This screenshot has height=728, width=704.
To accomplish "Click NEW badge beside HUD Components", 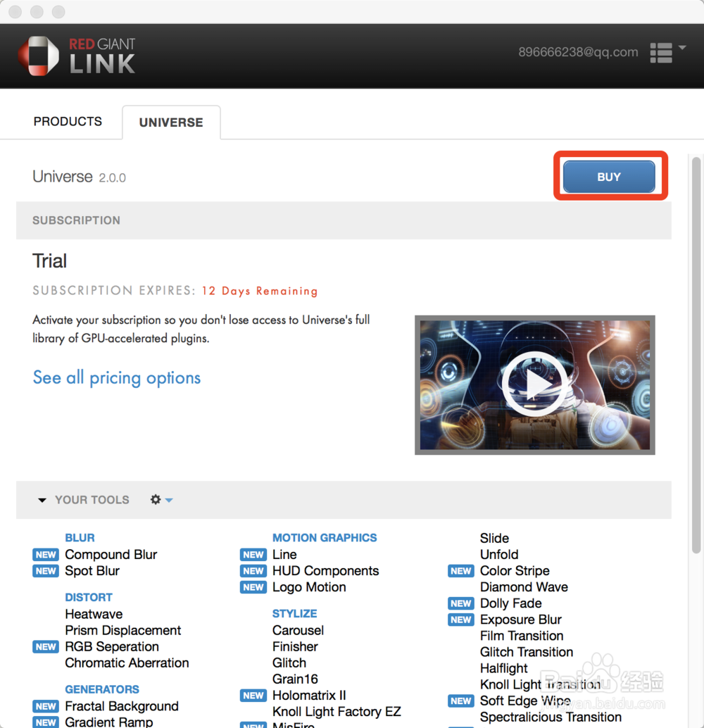I will tap(253, 571).
